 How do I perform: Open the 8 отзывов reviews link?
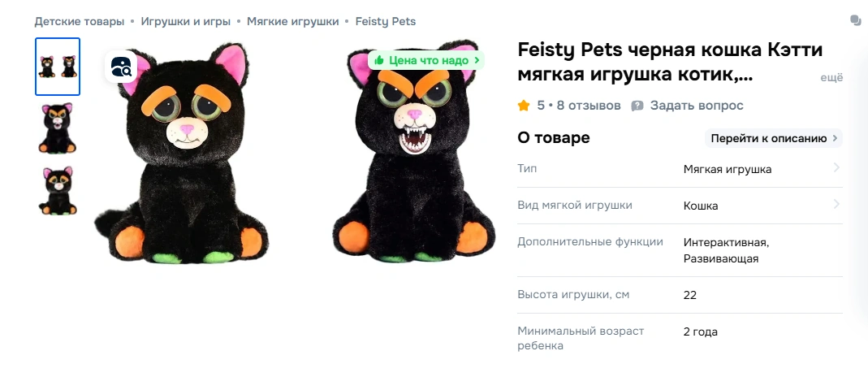(x=589, y=106)
